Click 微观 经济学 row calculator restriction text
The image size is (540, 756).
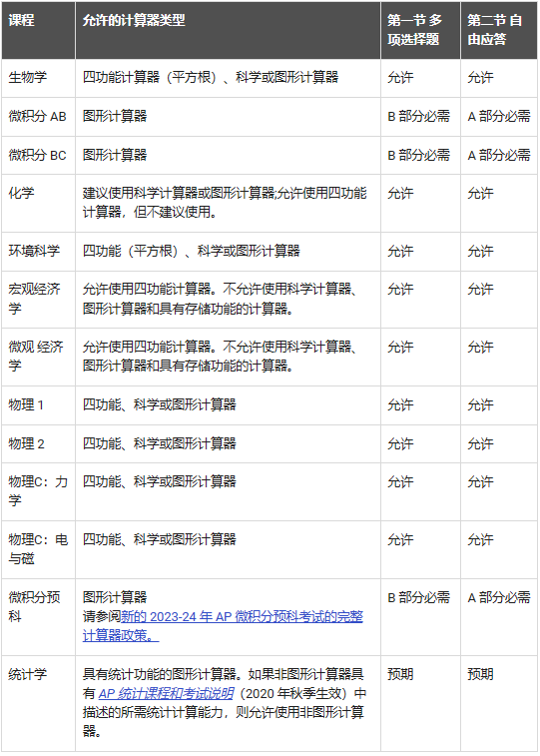click(220, 356)
